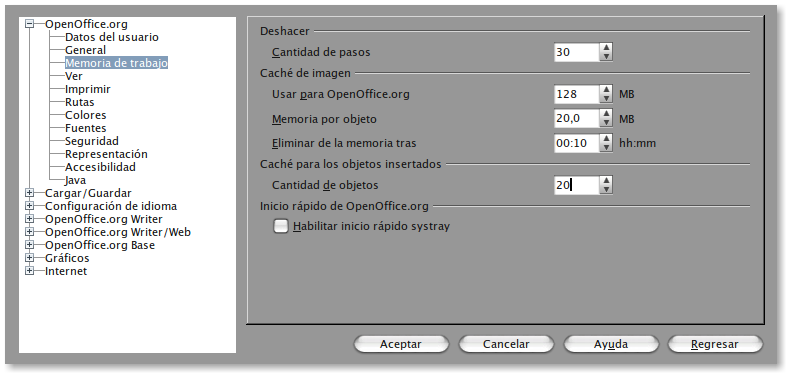The width and height of the screenshot is (786, 373).
Task: Confirm settings with Aceptar button
Action: coord(401,344)
